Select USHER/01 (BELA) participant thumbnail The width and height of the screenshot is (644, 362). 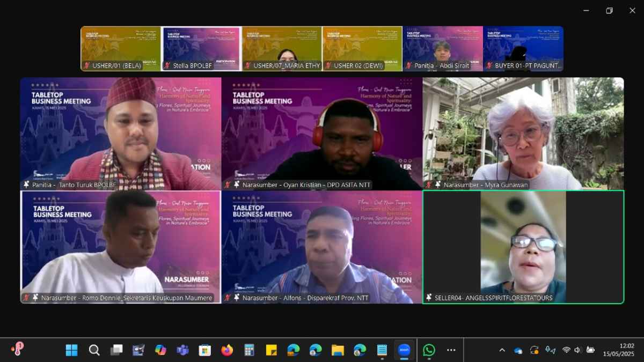(121, 49)
